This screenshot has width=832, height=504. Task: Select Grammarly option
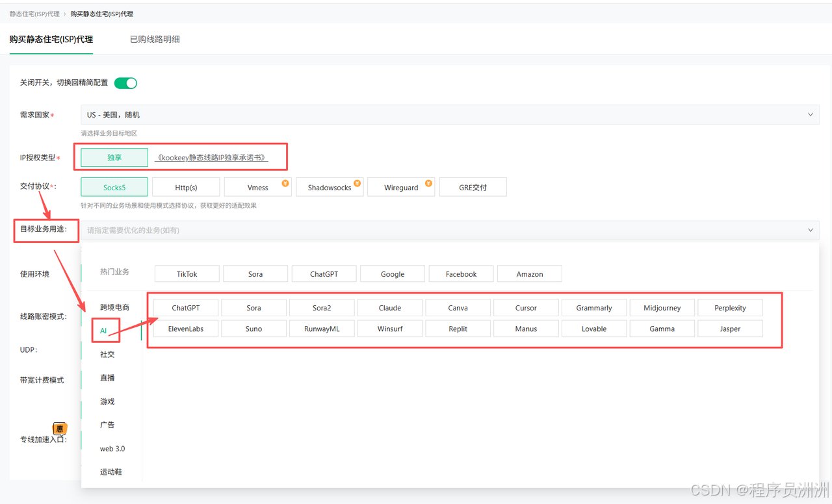594,307
